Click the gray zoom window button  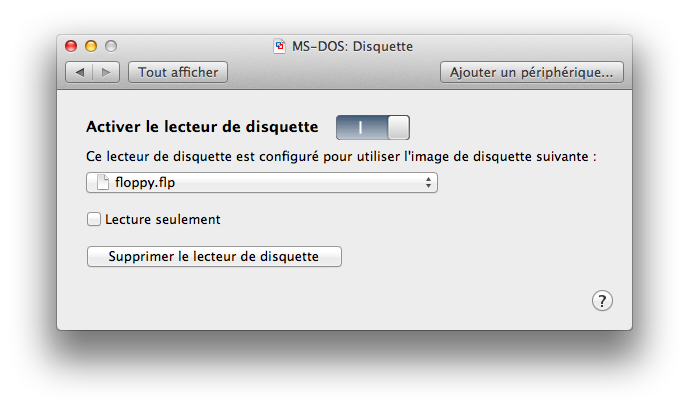tap(111, 46)
